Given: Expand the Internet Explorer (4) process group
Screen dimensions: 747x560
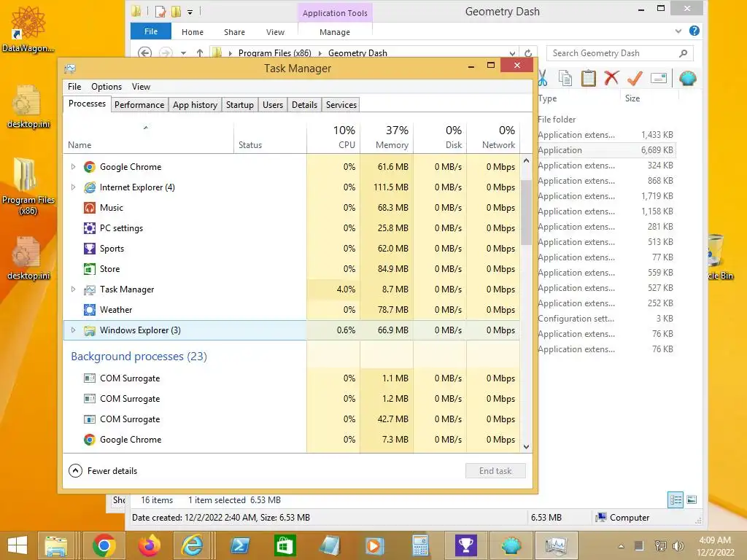Looking at the screenshot, I should click(73, 187).
